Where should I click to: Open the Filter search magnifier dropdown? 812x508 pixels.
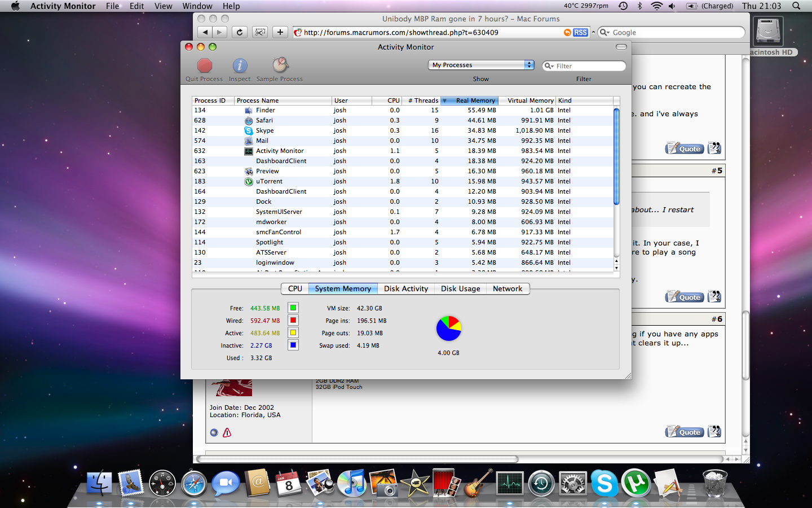(549, 66)
